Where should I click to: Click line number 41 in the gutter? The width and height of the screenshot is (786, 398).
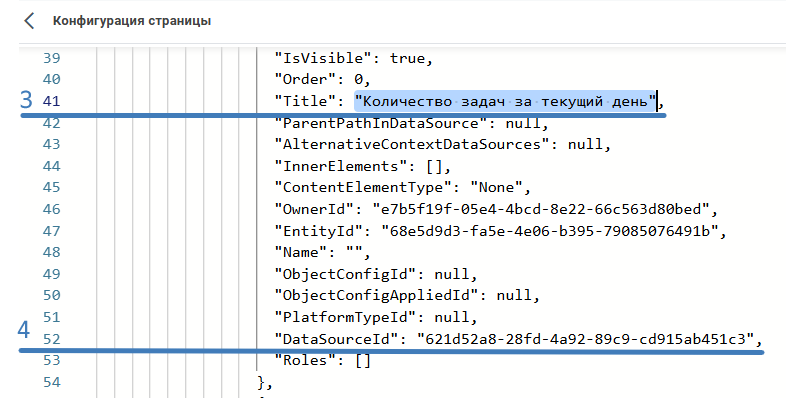click(x=52, y=101)
